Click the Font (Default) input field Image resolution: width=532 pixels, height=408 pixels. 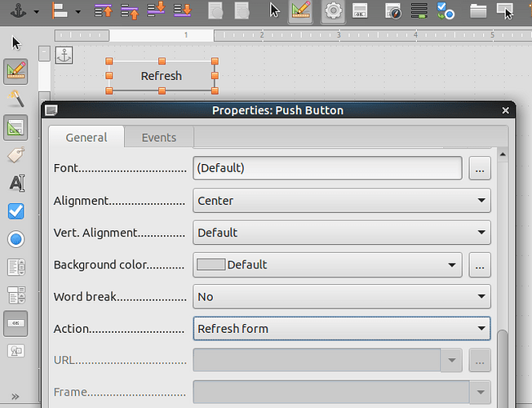pyautogui.click(x=327, y=168)
